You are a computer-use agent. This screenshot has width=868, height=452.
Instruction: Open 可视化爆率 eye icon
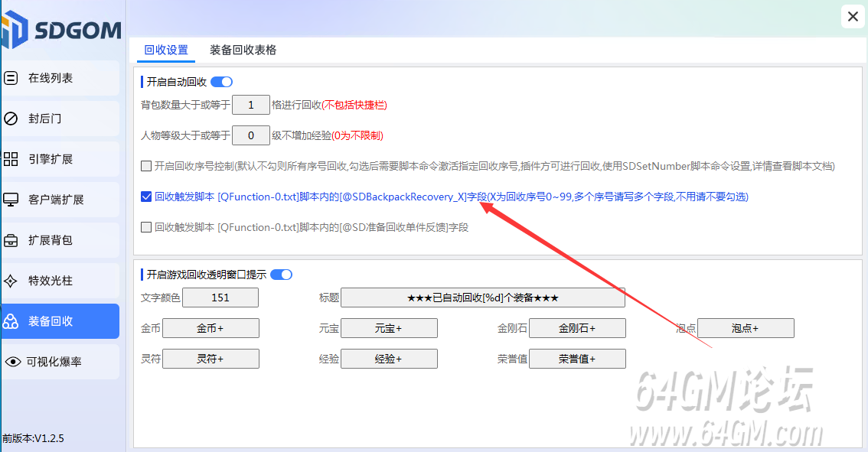[12, 362]
